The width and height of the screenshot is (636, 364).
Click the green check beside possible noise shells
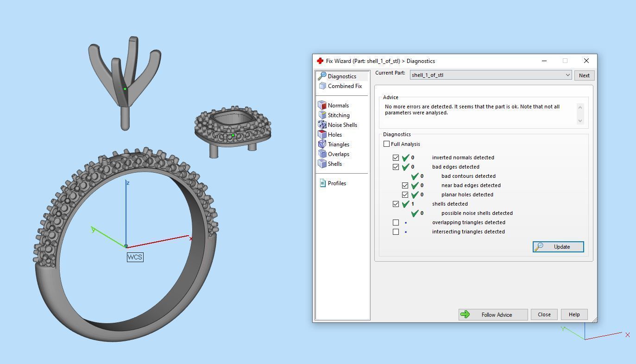click(415, 213)
